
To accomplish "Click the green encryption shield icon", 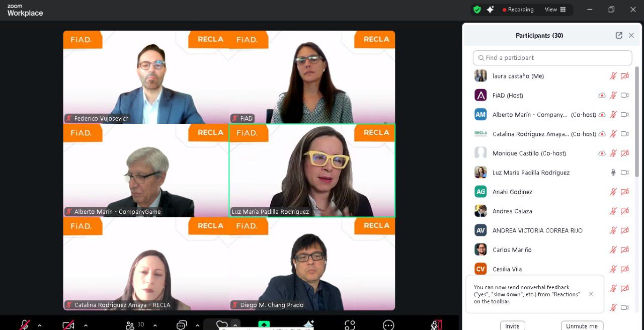I will coord(477,10).
